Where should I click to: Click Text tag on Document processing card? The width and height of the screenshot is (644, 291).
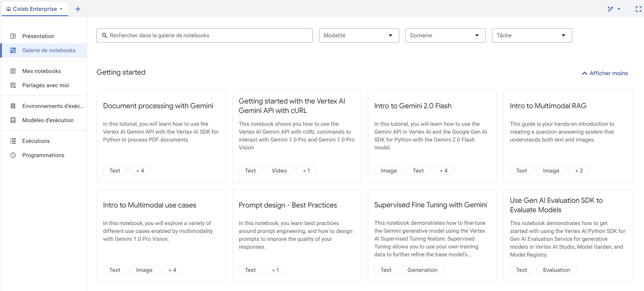pyautogui.click(x=115, y=171)
